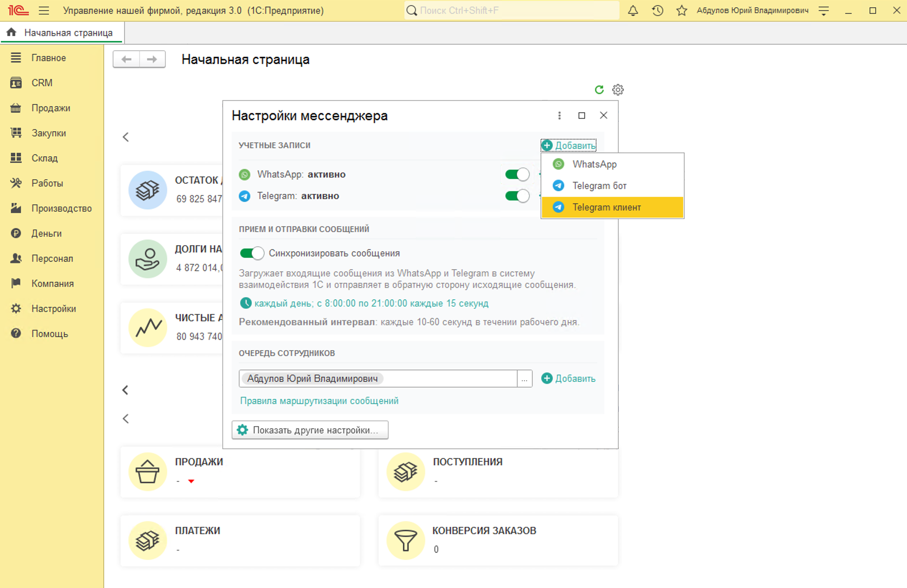Image resolution: width=907 pixels, height=588 pixels.
Task: Open dashboard settings gear icon
Action: click(x=618, y=90)
